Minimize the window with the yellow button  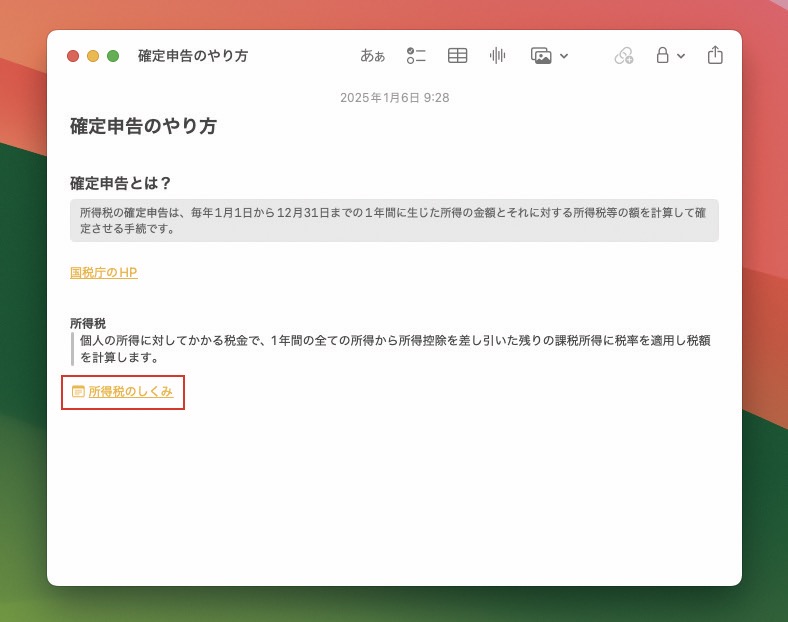coord(93,56)
